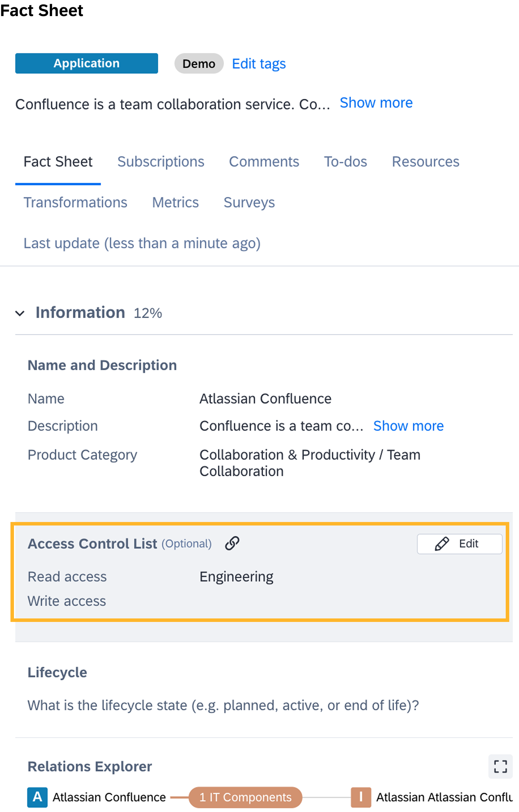Image resolution: width=519 pixels, height=812 pixels.
Task: Click the Atlassian Confluence name value
Action: coord(265,399)
